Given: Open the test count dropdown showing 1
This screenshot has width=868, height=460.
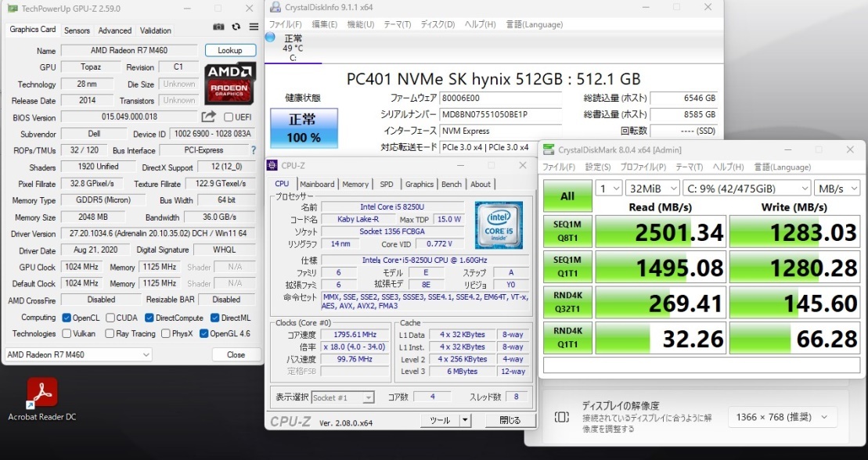Looking at the screenshot, I should tap(608, 189).
